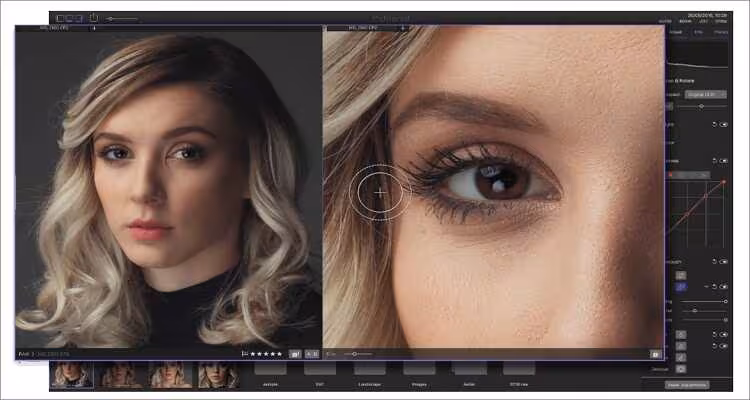Set the flag icon before the star rating
Image resolution: width=750 pixels, height=400 pixels.
(245, 354)
